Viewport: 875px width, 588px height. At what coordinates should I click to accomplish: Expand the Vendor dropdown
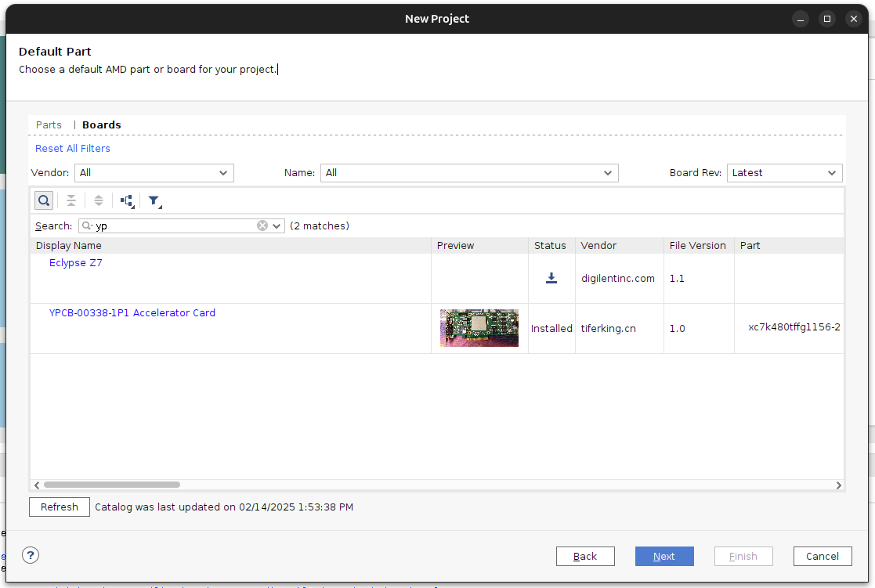pyautogui.click(x=154, y=173)
